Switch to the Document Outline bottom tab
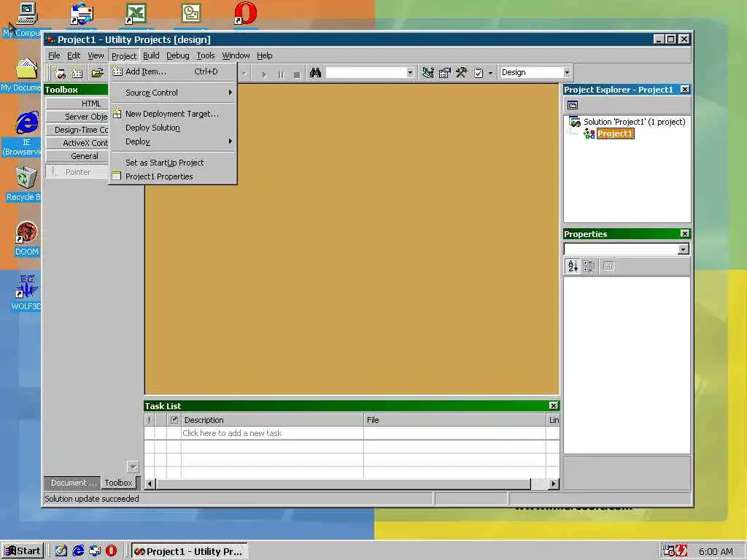 (x=73, y=483)
